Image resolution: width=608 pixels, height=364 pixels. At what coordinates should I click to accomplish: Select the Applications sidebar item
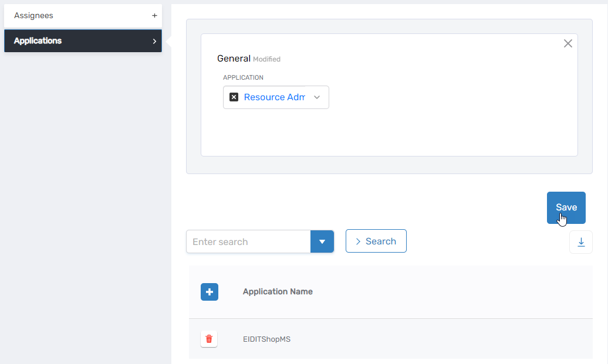[38, 41]
